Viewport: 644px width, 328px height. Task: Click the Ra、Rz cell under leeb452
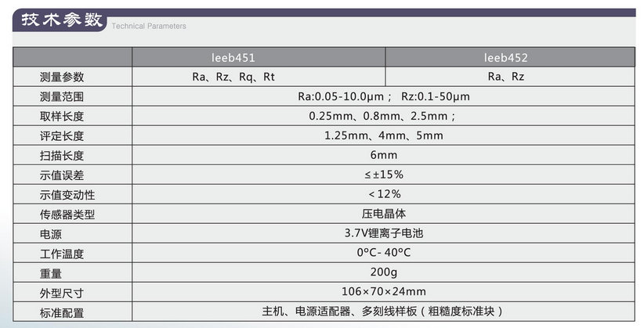(x=506, y=77)
